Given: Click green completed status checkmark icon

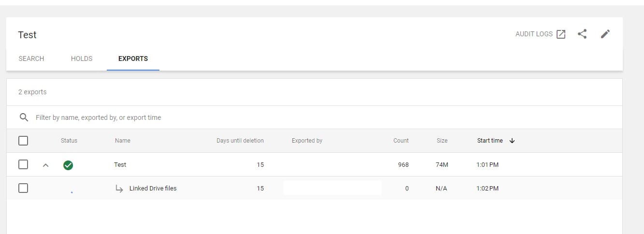Looking at the screenshot, I should 68,165.
